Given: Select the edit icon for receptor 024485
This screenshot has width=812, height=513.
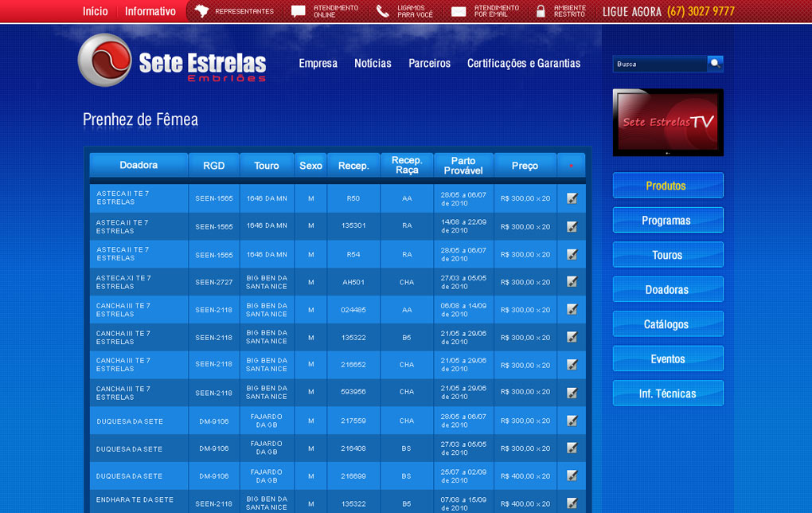Looking at the screenshot, I should click(x=572, y=309).
